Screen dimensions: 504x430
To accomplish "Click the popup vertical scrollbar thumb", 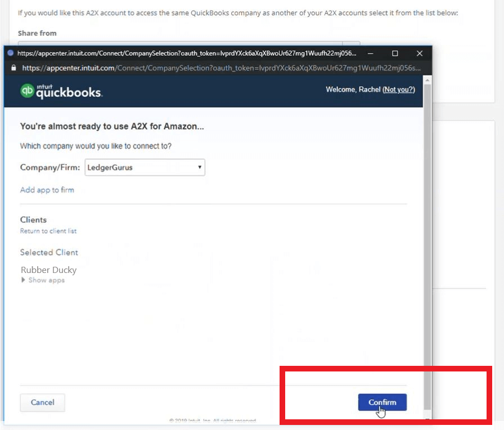I will [427, 247].
